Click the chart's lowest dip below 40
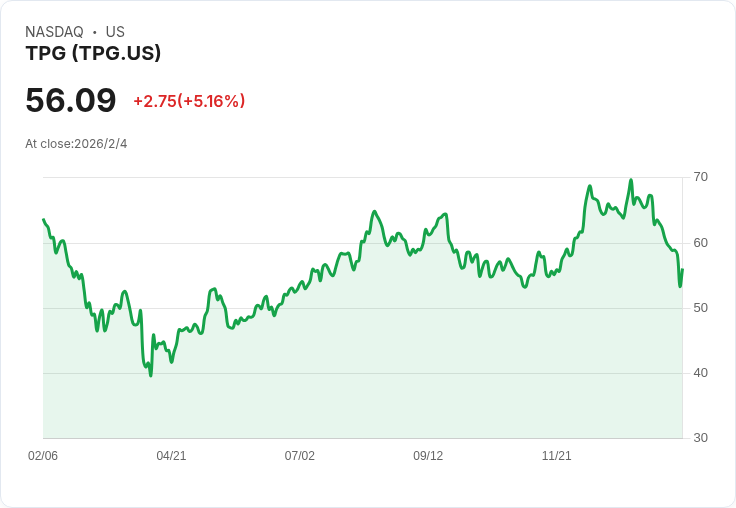 [150, 375]
